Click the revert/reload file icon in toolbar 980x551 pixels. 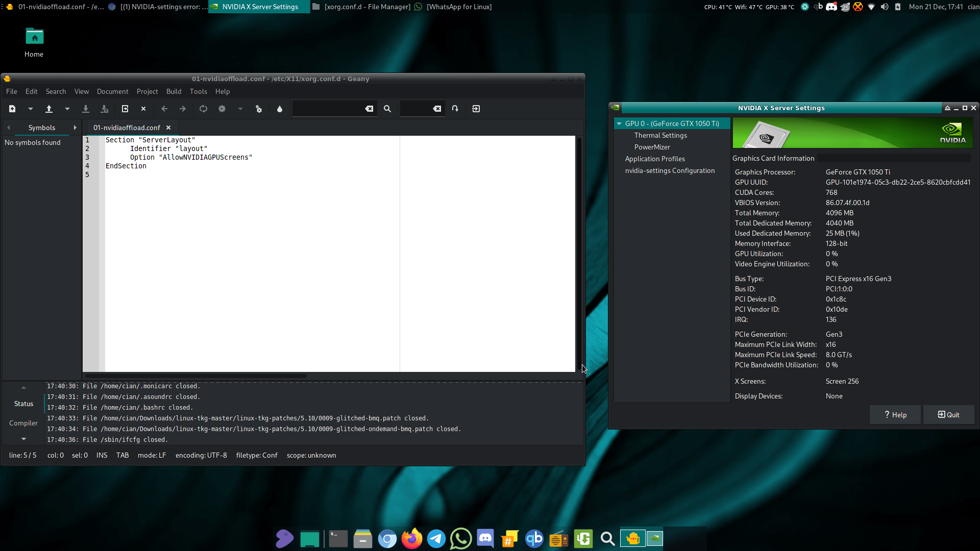click(x=125, y=109)
